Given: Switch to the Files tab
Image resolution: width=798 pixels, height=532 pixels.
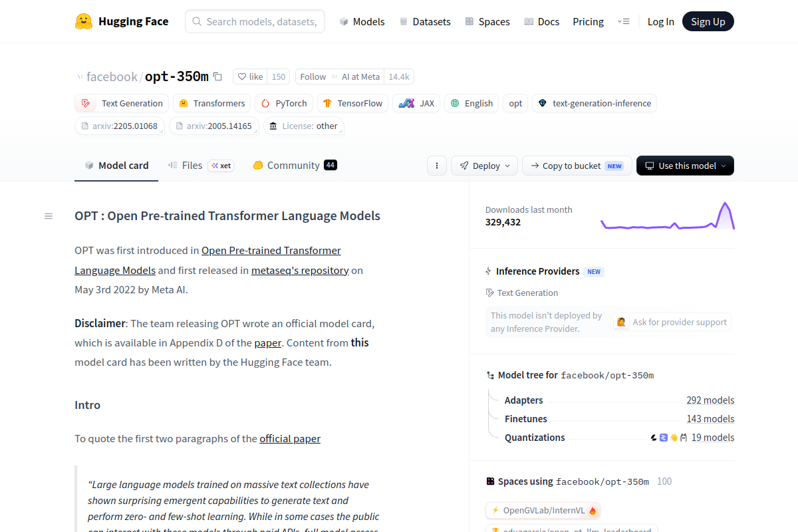Looking at the screenshot, I should coord(200,166).
